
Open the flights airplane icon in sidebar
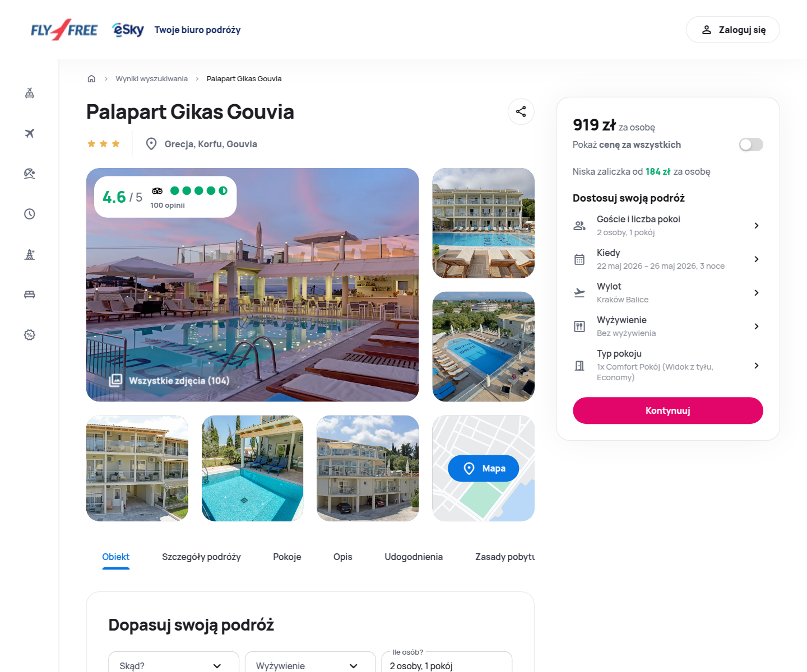pyautogui.click(x=30, y=133)
